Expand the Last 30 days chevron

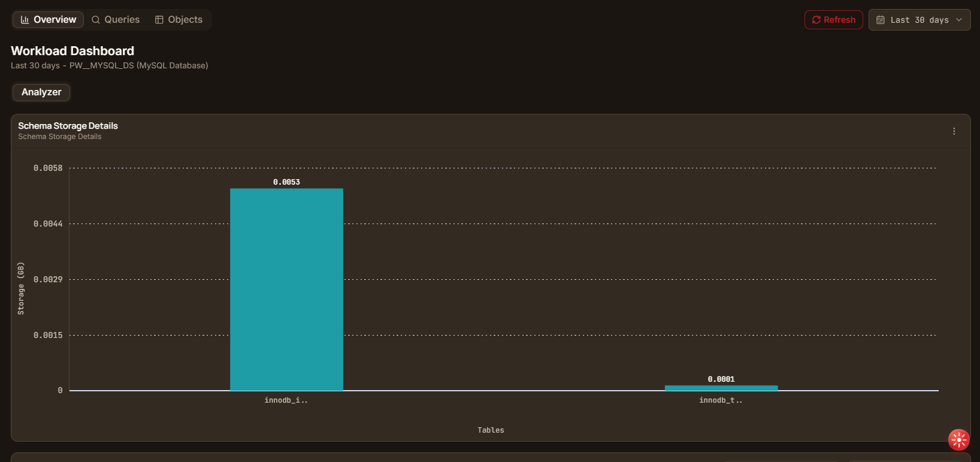[959, 20]
